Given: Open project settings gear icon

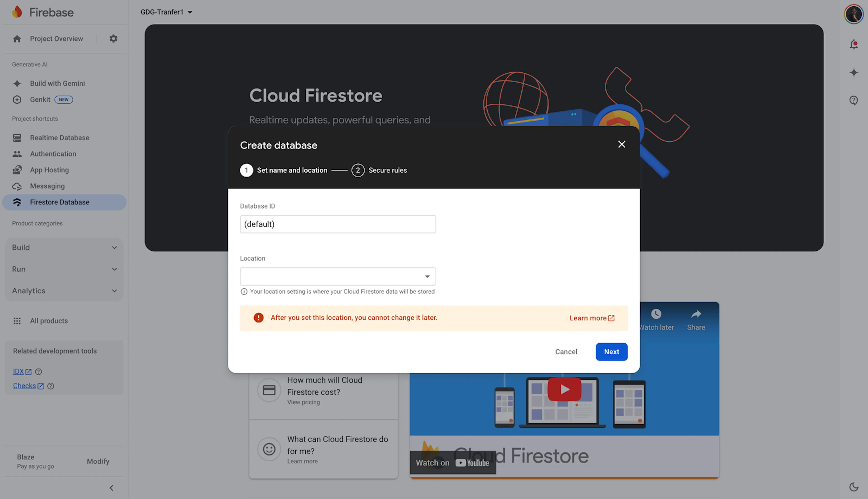Looking at the screenshot, I should click(113, 39).
